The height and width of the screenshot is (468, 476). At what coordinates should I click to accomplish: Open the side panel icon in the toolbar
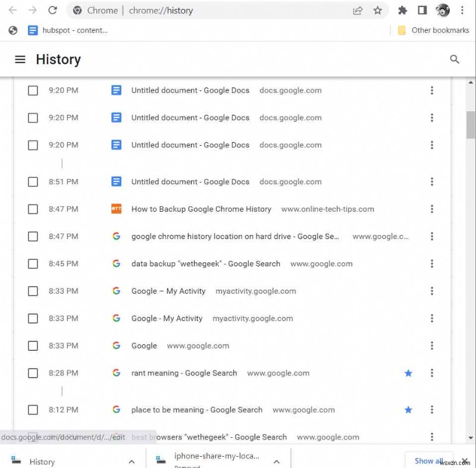coord(422,10)
